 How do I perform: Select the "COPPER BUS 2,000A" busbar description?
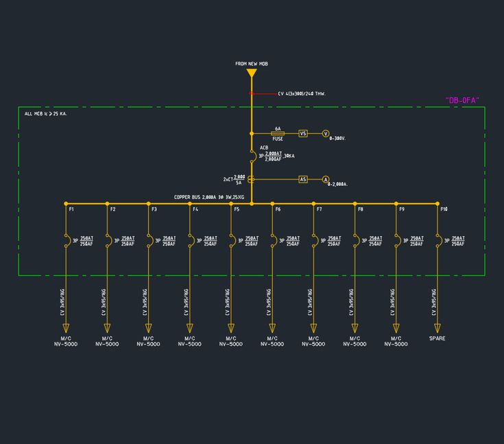(209, 197)
